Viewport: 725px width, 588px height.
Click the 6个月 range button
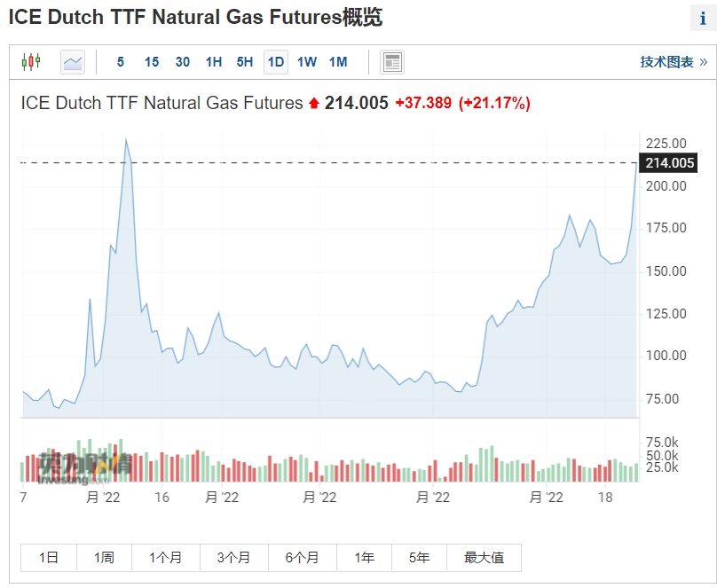coord(302,558)
